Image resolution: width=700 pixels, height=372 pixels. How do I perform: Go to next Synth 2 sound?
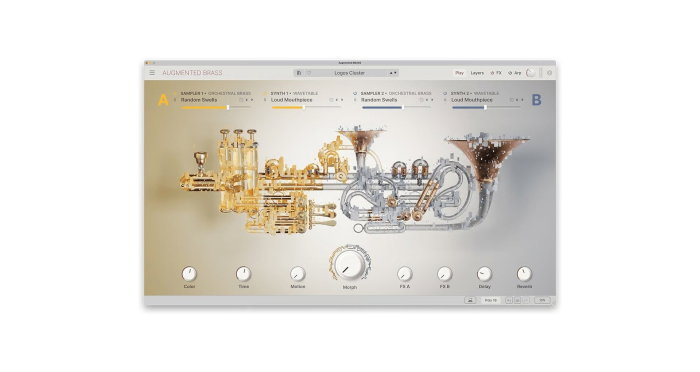point(522,100)
